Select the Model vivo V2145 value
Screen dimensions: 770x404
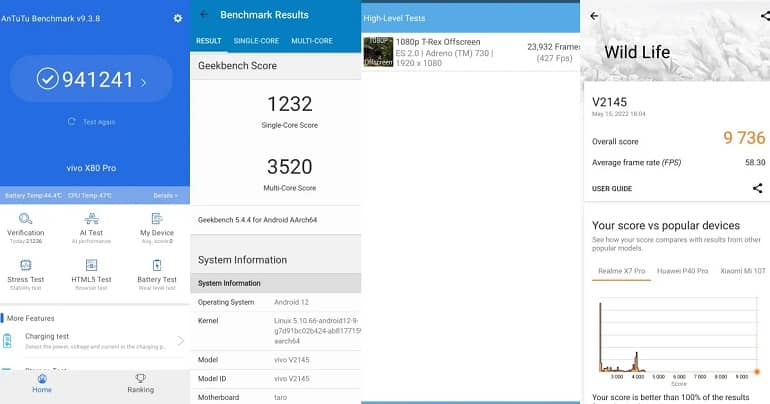pos(292,360)
